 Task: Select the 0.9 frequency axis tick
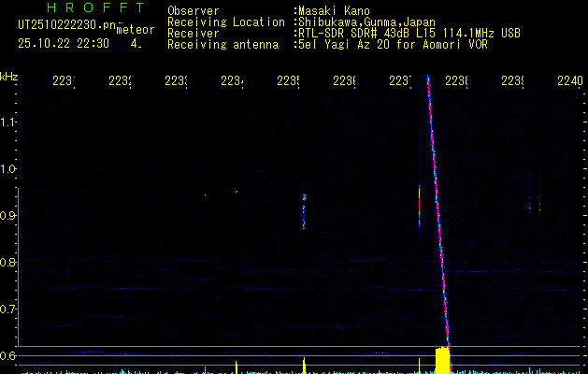(x=8, y=216)
